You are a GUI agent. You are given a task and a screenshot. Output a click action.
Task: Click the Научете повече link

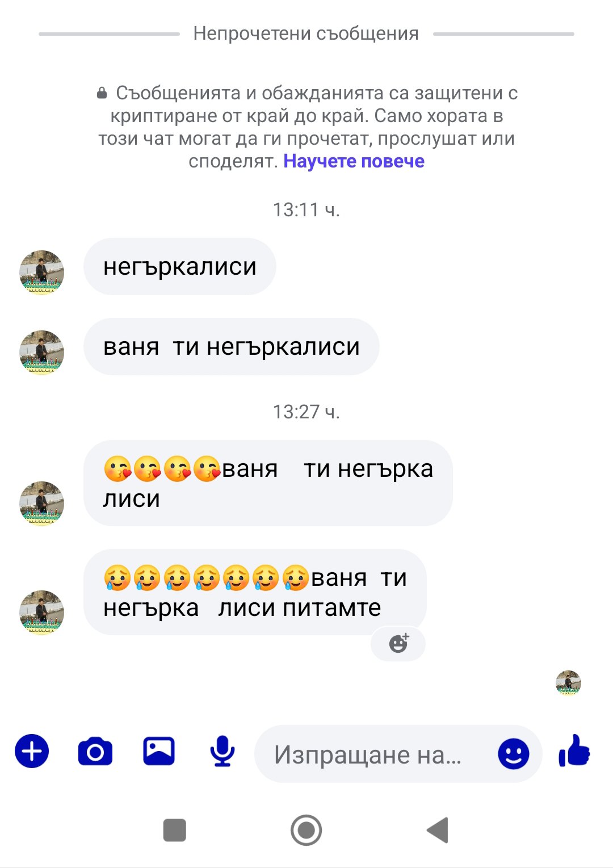(354, 161)
